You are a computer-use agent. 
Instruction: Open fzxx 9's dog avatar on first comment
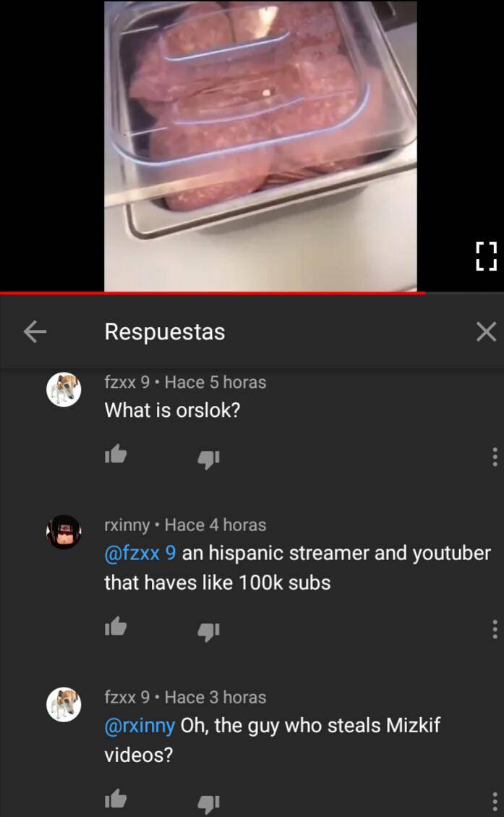[x=64, y=389]
